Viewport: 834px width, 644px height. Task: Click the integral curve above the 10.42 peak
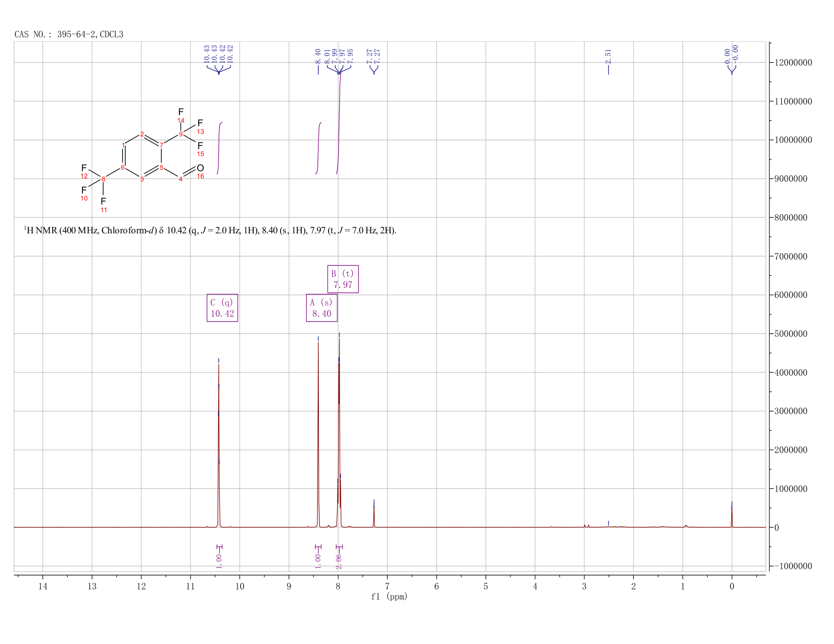(x=219, y=147)
